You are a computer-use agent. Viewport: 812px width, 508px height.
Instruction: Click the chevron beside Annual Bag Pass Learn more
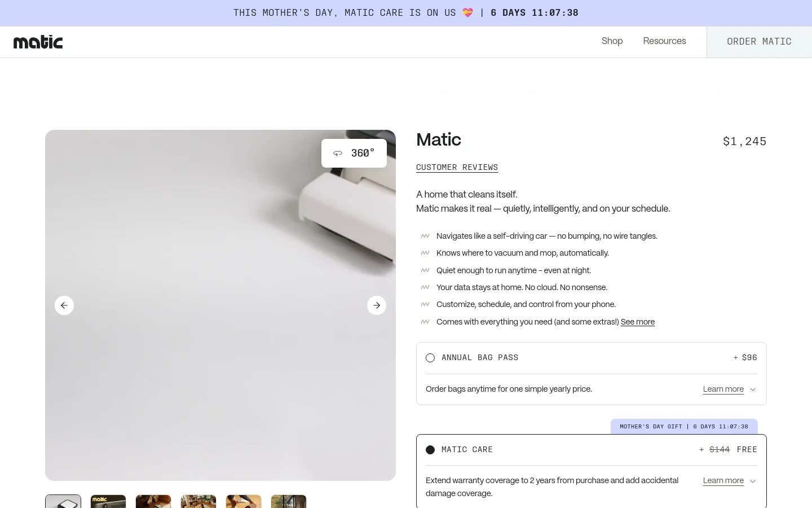click(x=753, y=389)
